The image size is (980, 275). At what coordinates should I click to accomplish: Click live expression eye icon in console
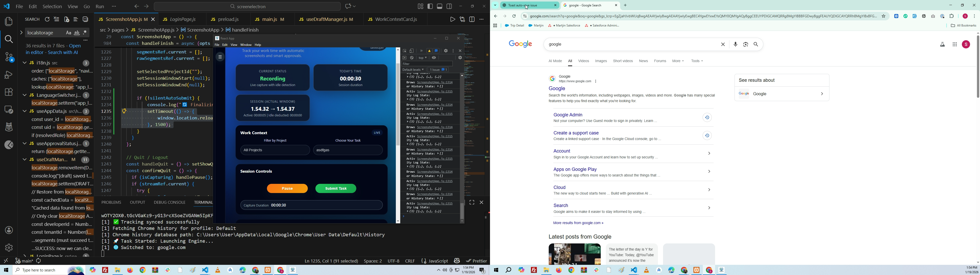[434, 58]
